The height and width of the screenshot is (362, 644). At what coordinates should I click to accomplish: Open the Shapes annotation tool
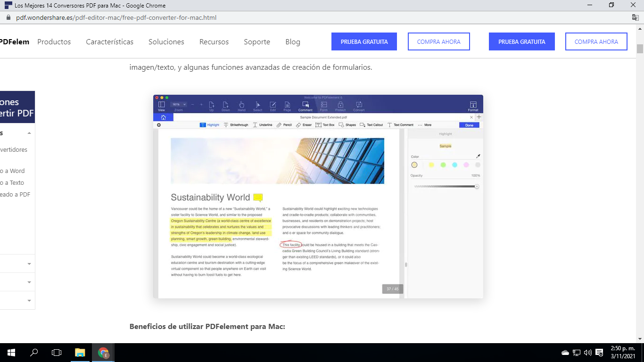pyautogui.click(x=345, y=125)
